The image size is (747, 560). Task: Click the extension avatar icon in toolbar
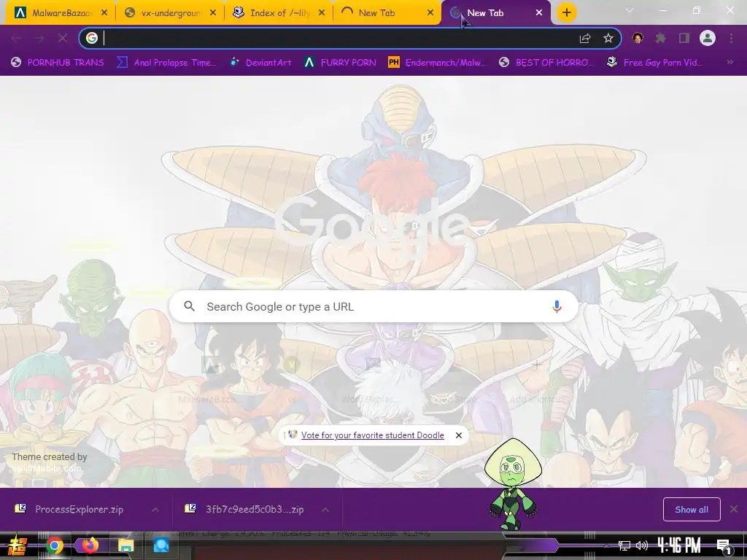point(638,38)
